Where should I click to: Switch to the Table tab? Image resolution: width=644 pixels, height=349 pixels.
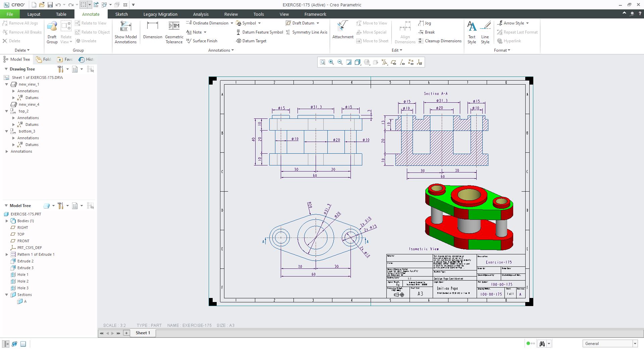pos(61,14)
